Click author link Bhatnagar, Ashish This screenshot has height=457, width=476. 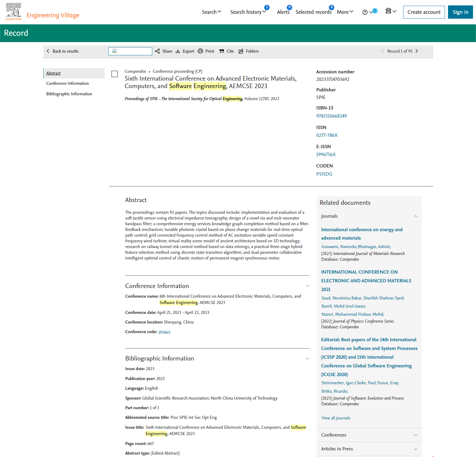[374, 247]
